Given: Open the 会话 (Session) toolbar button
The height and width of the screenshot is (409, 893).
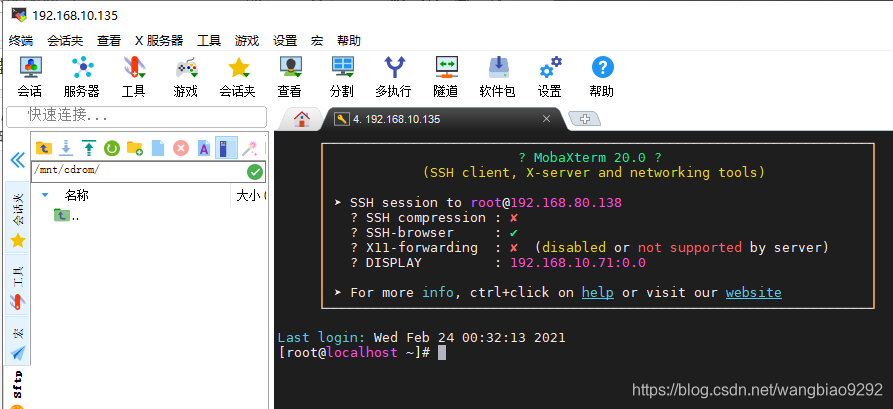Looking at the screenshot, I should coord(30,77).
